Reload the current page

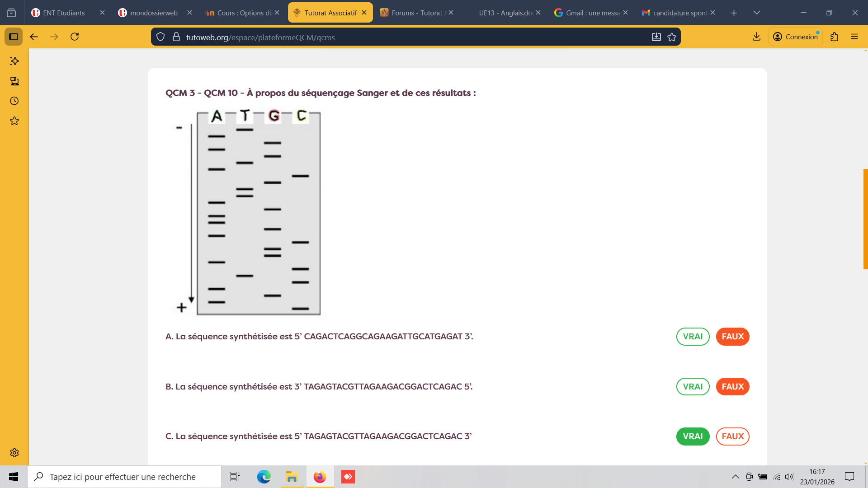(x=75, y=37)
